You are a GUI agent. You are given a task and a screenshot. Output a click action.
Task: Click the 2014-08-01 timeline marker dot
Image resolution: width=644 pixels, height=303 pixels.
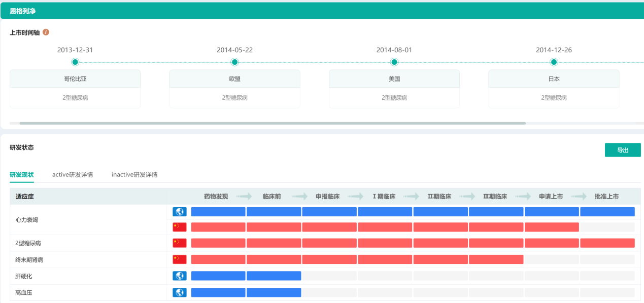click(394, 62)
